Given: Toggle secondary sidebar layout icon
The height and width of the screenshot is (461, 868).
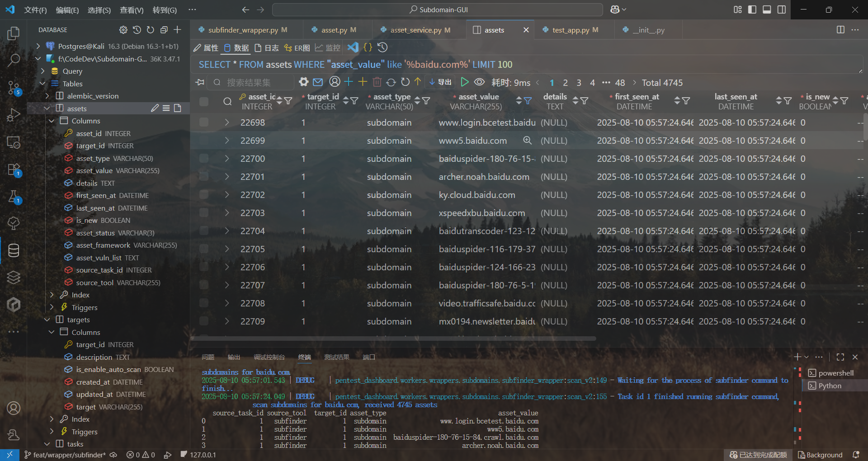Looking at the screenshot, I should click(x=781, y=9).
